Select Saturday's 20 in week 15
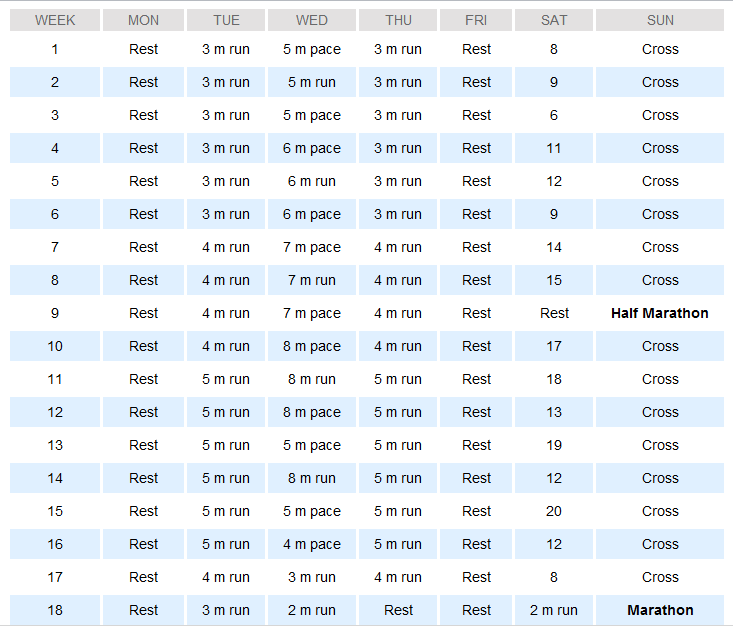 coord(554,511)
